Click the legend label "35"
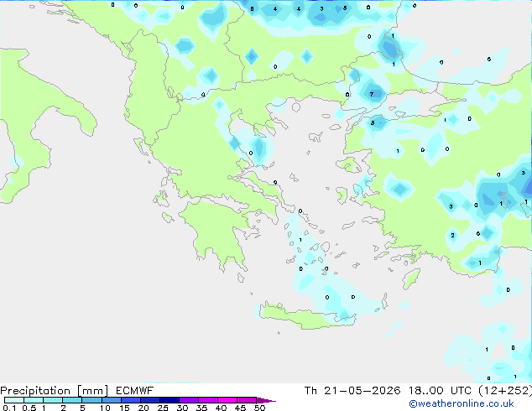The height and width of the screenshot is (411, 532). point(201,408)
